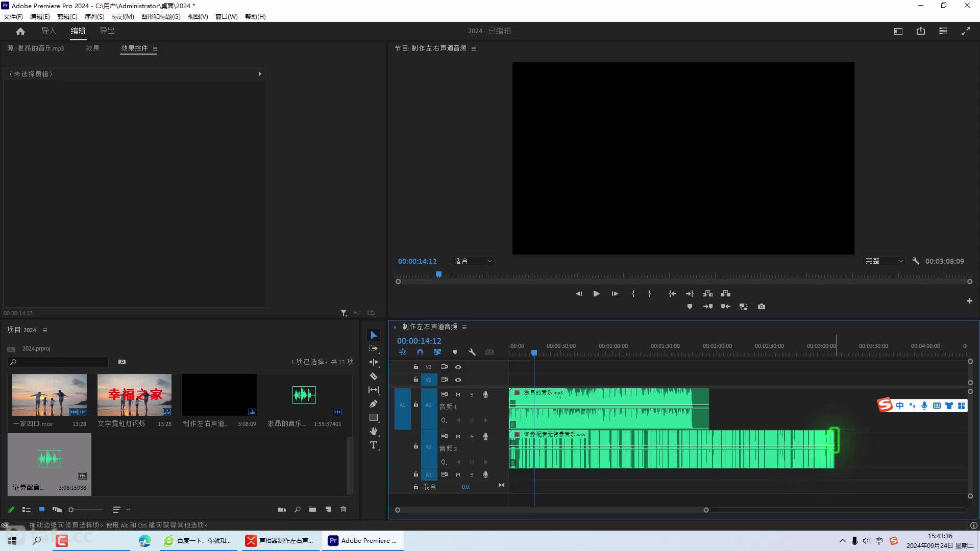Click the Find magnifier icon in Project panel
This screenshot has height=551, width=980.
pos(298,509)
